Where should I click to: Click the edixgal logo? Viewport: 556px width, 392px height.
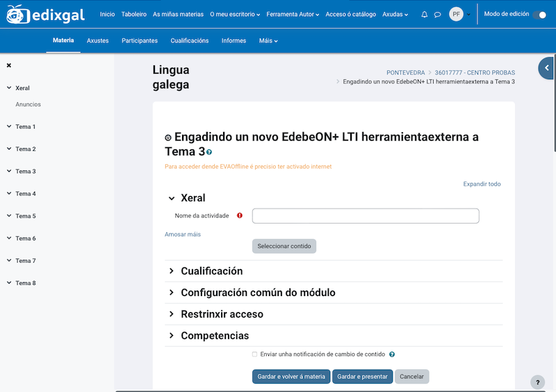click(x=47, y=15)
